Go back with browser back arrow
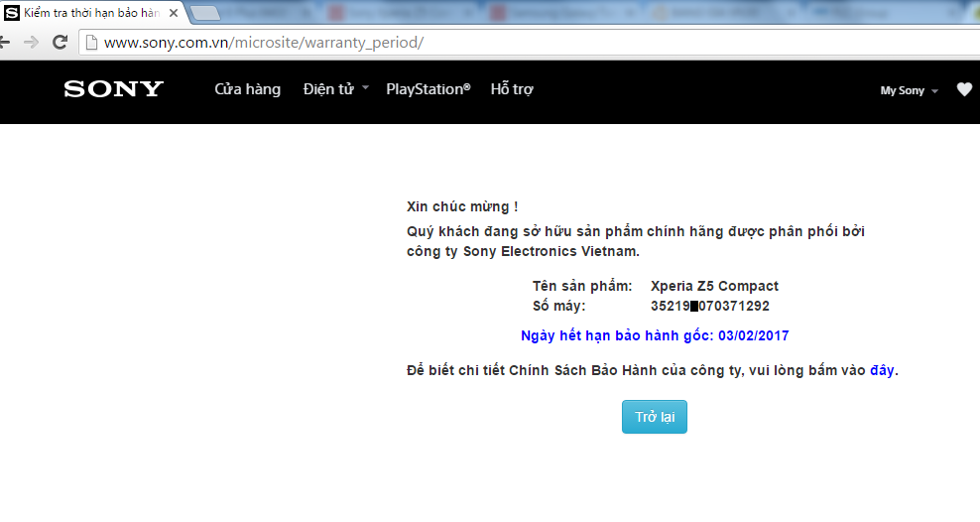This screenshot has width=980, height=522. coord(4,43)
